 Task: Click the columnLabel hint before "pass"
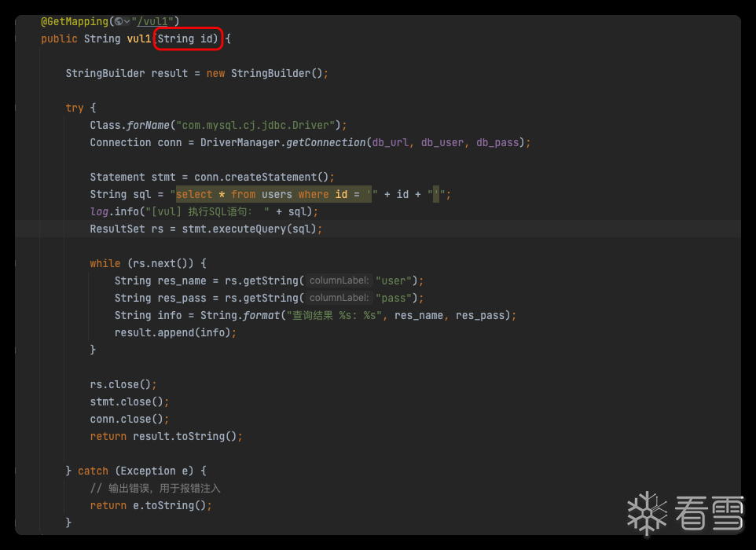[339, 298]
